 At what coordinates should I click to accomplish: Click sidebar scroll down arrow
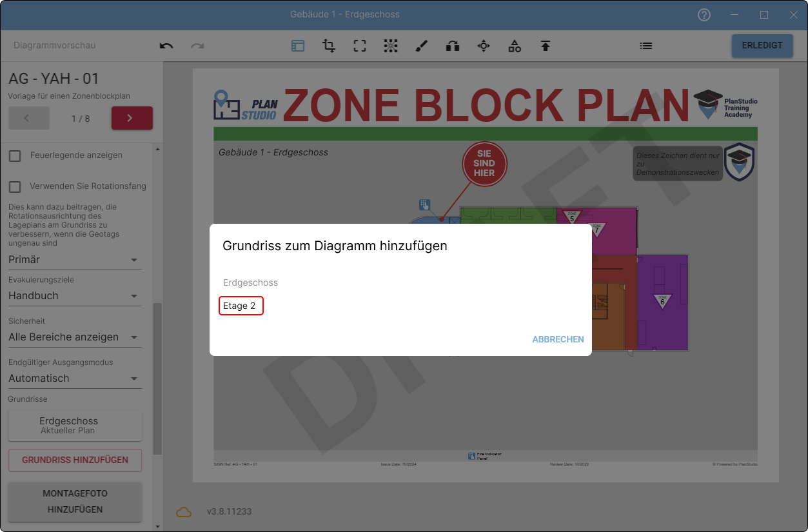point(157,526)
